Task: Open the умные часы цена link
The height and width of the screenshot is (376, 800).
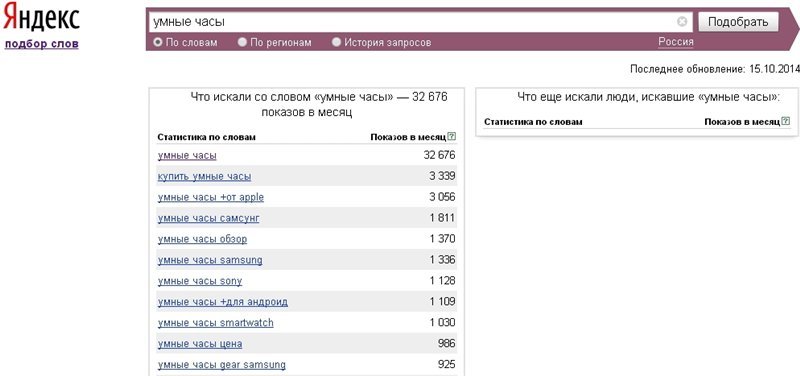Action: click(x=200, y=344)
